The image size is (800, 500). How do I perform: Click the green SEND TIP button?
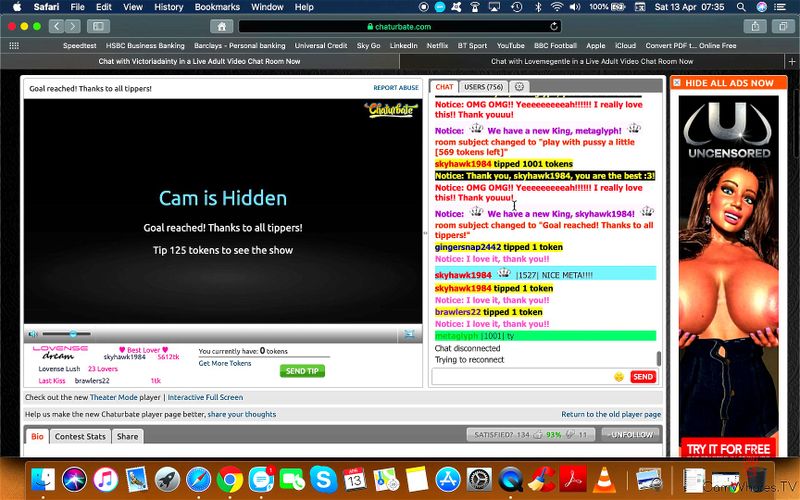302,371
